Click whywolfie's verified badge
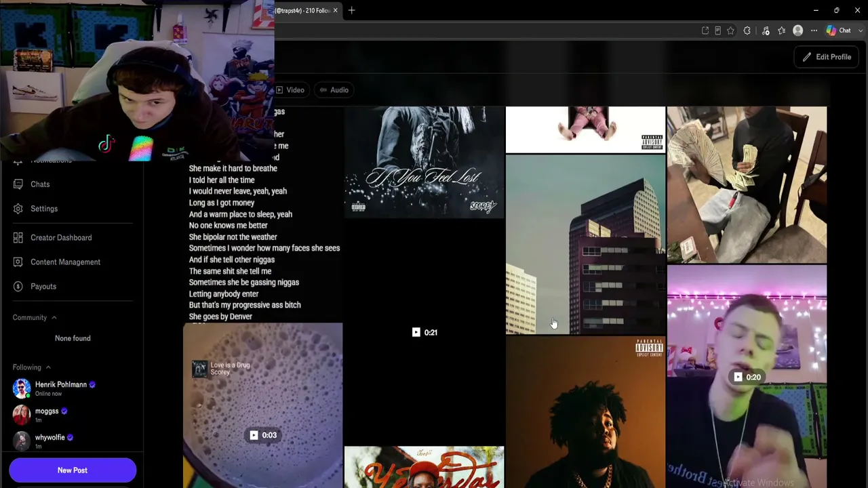 pyautogui.click(x=70, y=438)
